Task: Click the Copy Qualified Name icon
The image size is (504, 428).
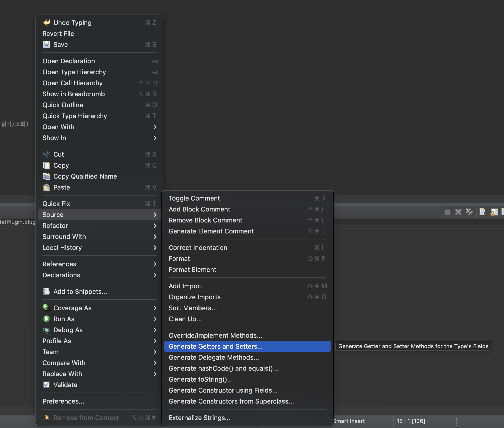Action: [x=47, y=176]
